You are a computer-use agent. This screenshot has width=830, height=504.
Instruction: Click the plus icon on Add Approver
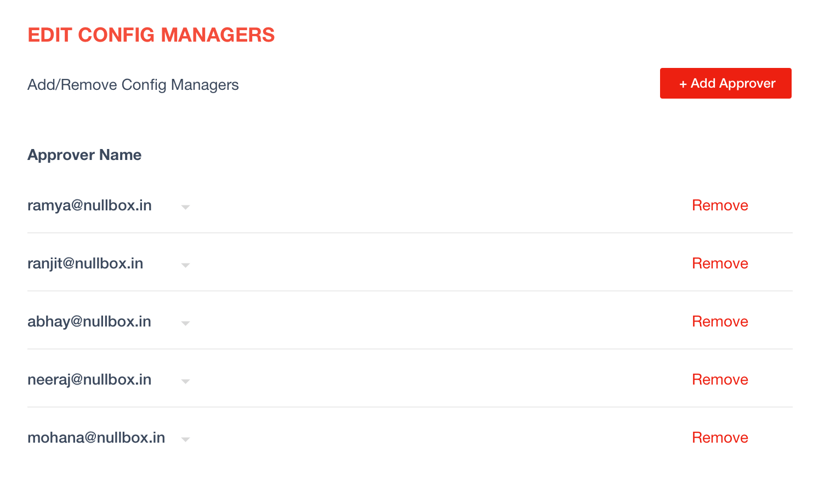click(x=683, y=84)
